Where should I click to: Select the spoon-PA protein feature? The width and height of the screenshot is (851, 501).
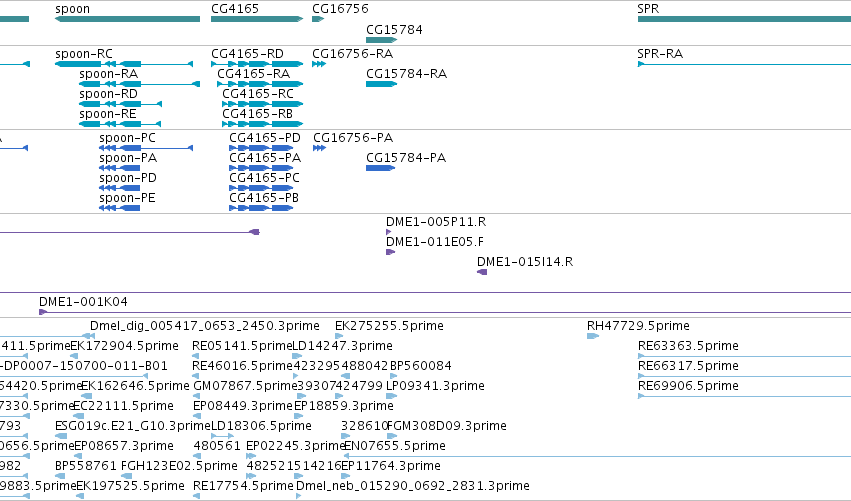(x=119, y=168)
